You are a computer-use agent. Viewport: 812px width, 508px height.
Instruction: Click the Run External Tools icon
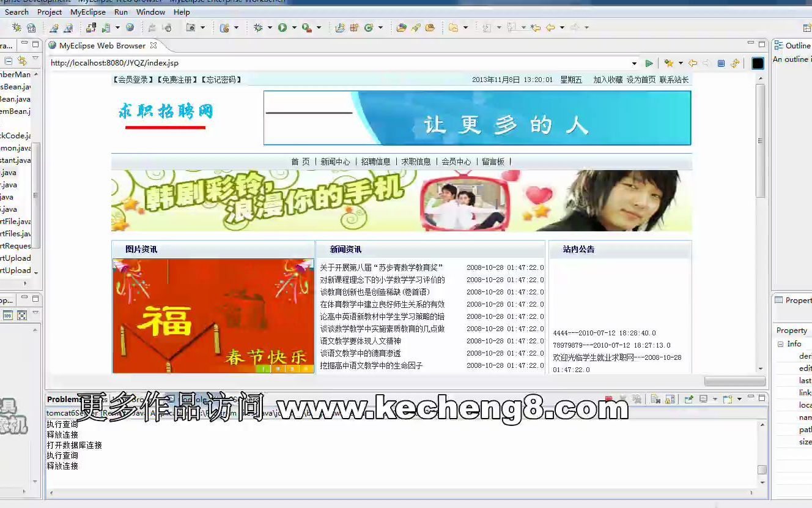click(306, 28)
